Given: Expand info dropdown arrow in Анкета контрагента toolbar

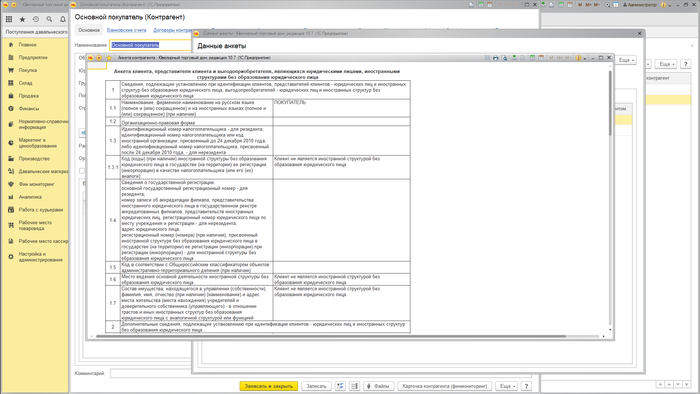Looking at the screenshot, I should click(585, 58).
